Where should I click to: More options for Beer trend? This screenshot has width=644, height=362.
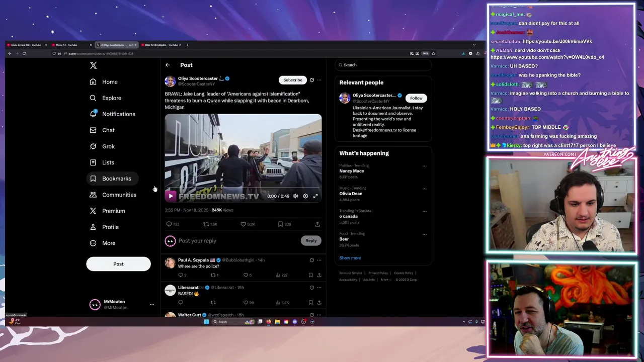tap(424, 234)
